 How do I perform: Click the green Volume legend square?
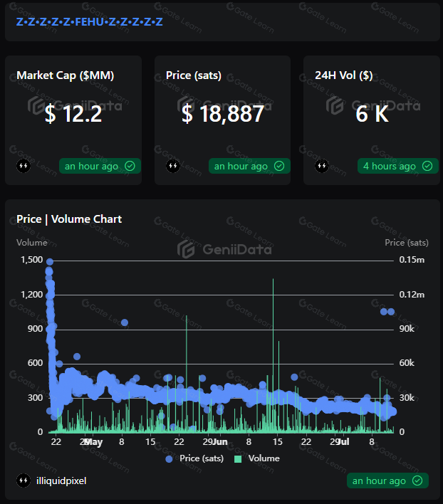point(238,459)
